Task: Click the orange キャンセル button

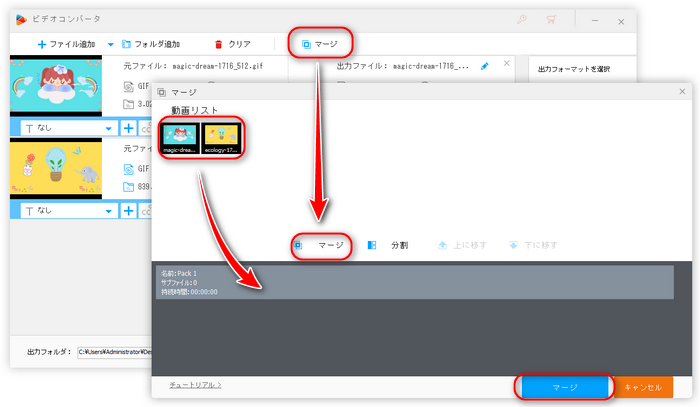Action: (x=643, y=387)
